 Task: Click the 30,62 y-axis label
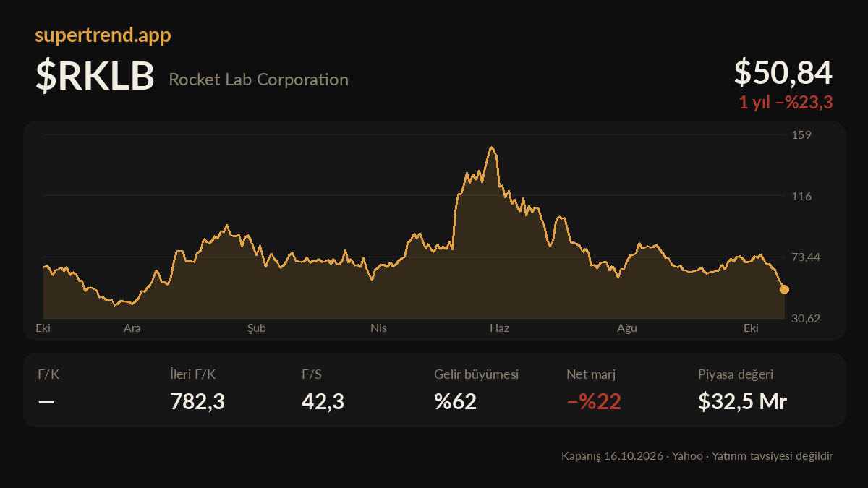pos(806,318)
